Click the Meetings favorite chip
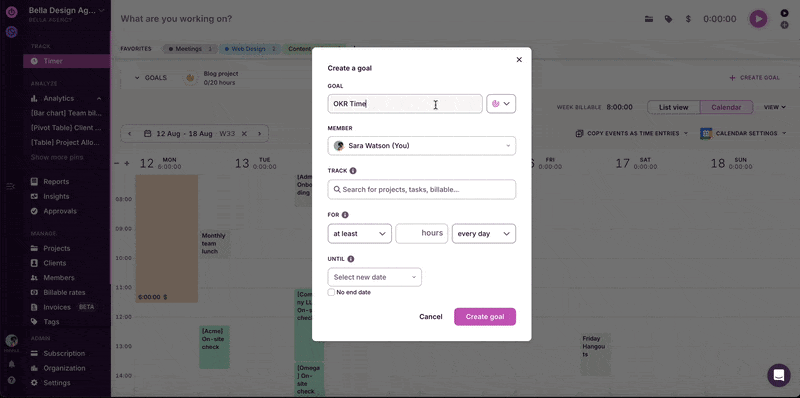 [x=190, y=49]
